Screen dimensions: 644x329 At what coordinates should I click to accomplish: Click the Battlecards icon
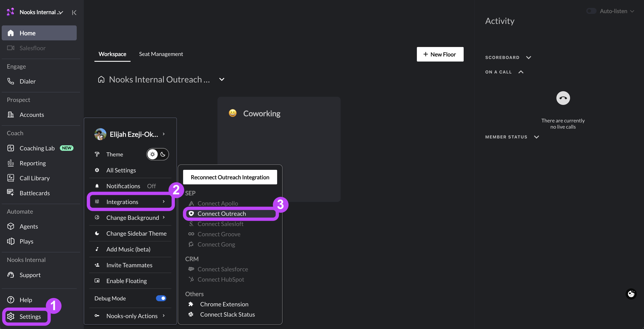(10, 193)
